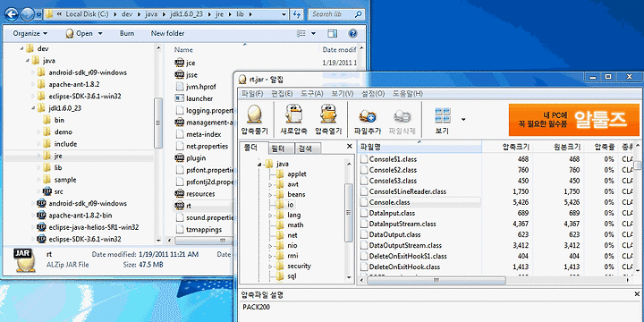Screen dimensions: 644x322
Task: Click the Explorer Back button
Action: (11, 15)
